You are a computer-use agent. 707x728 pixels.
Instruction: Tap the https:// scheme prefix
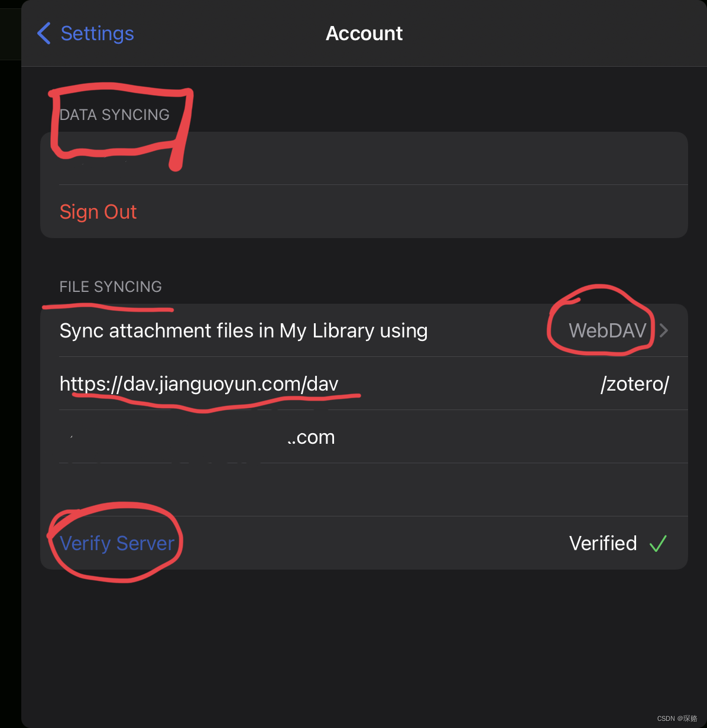click(x=91, y=384)
